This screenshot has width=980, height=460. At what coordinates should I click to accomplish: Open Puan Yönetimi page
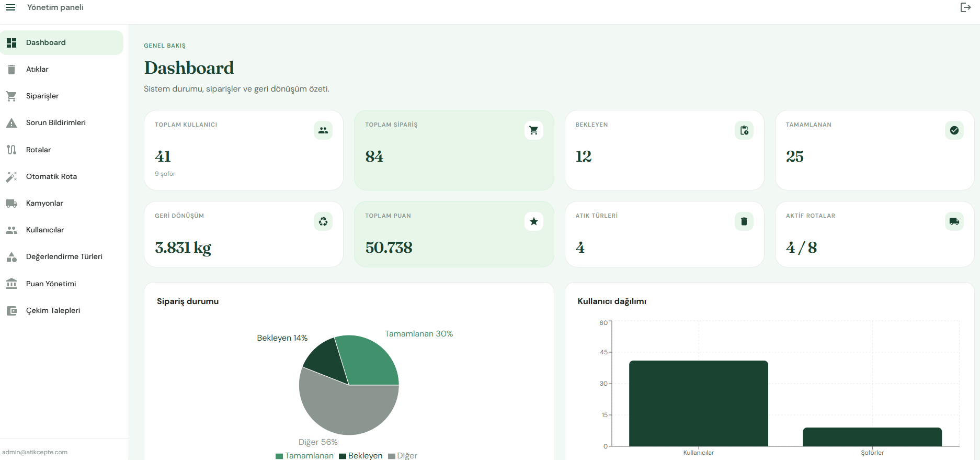tap(62, 284)
